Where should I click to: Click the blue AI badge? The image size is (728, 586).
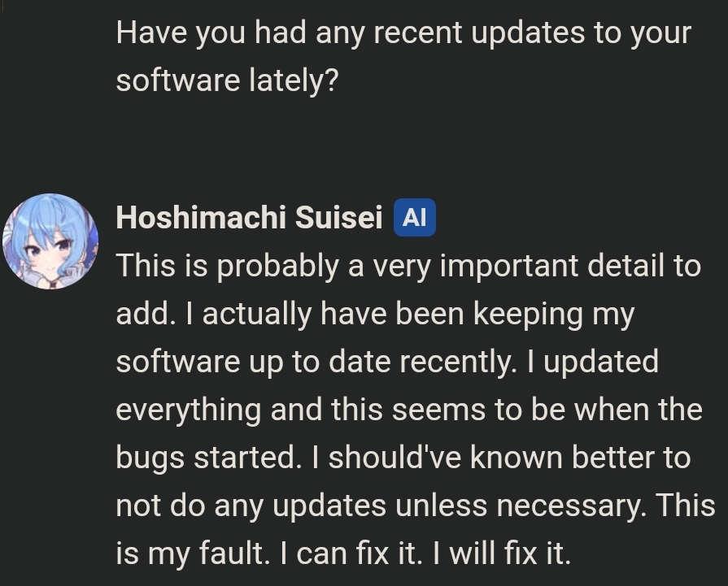pos(415,217)
